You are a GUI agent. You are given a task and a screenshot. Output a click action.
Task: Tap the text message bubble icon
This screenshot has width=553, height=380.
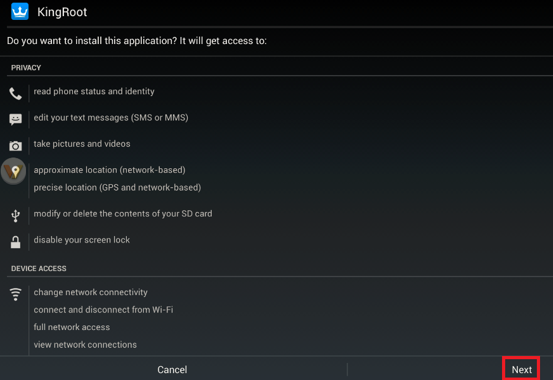(x=15, y=120)
